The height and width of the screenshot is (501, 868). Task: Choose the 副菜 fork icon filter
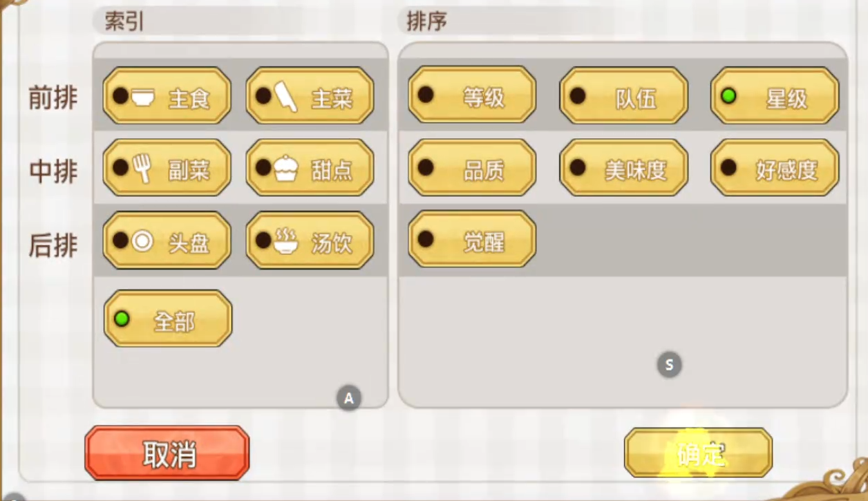[167, 168]
